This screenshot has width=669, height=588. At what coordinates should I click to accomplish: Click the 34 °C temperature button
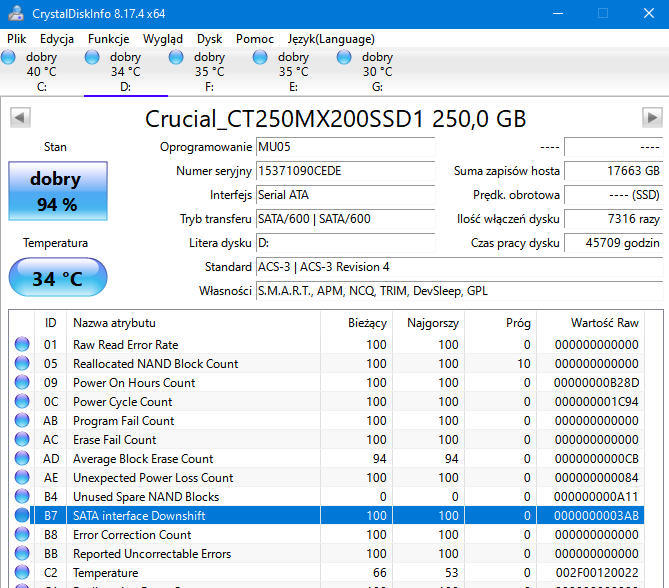(58, 277)
